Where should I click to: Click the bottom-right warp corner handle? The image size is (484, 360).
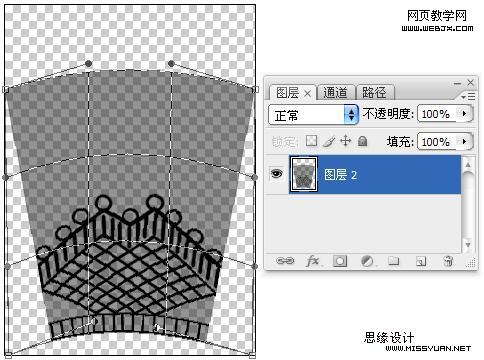click(252, 354)
